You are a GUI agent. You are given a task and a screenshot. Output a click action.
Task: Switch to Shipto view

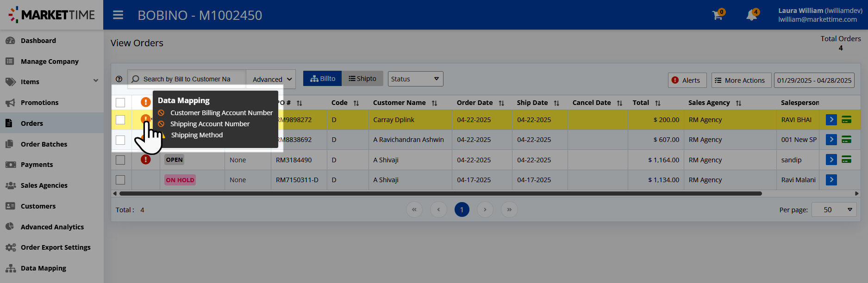(x=362, y=79)
